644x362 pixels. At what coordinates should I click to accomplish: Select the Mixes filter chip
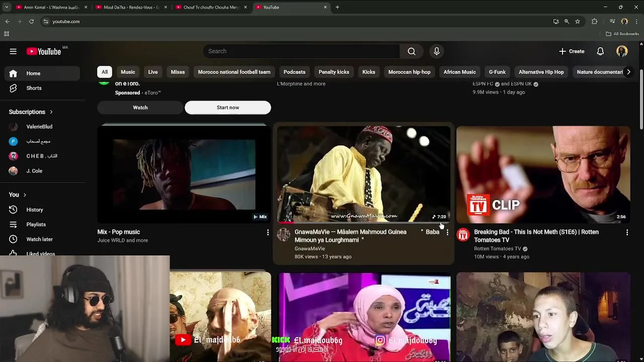178,72
